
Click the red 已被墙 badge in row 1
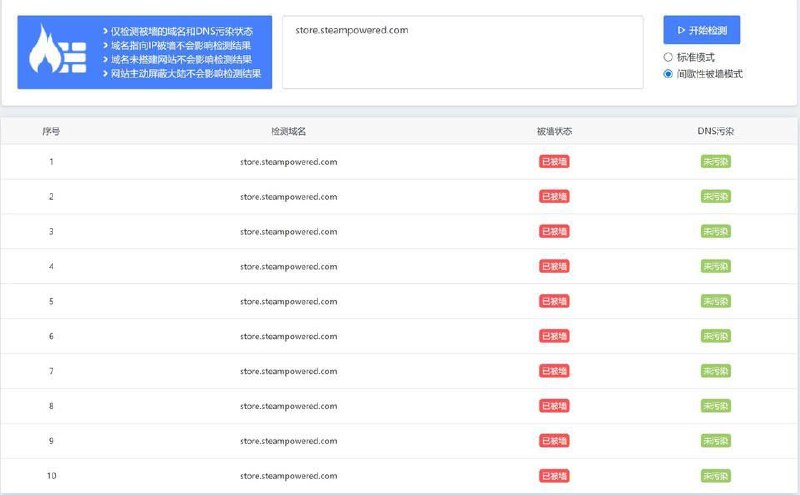(554, 162)
